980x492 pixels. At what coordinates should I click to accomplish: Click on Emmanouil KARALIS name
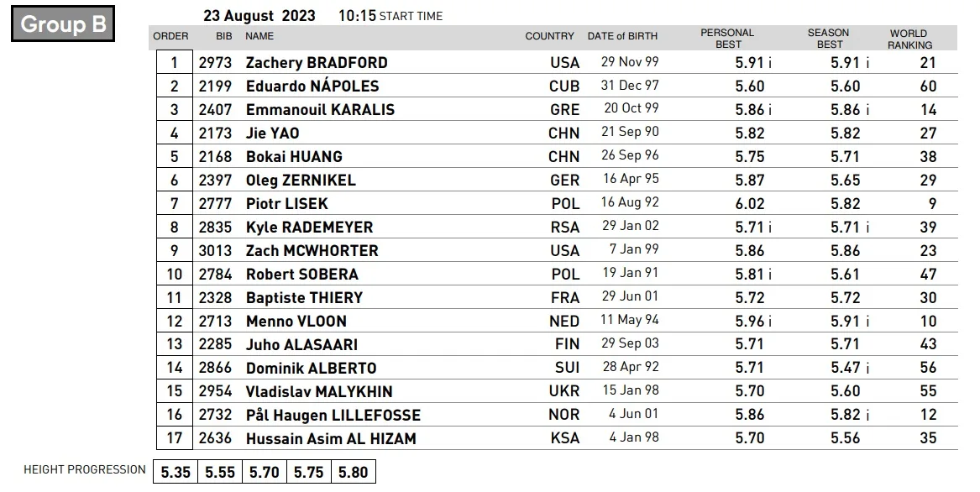pyautogui.click(x=320, y=109)
